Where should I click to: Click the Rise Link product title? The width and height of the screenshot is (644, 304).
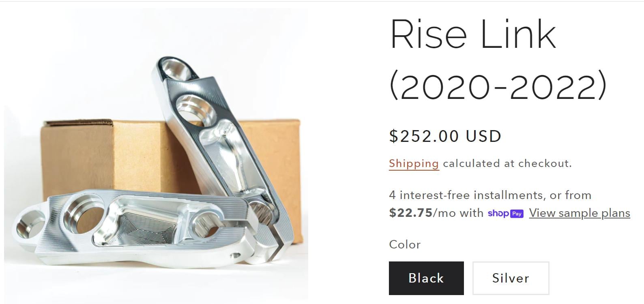[x=473, y=34]
